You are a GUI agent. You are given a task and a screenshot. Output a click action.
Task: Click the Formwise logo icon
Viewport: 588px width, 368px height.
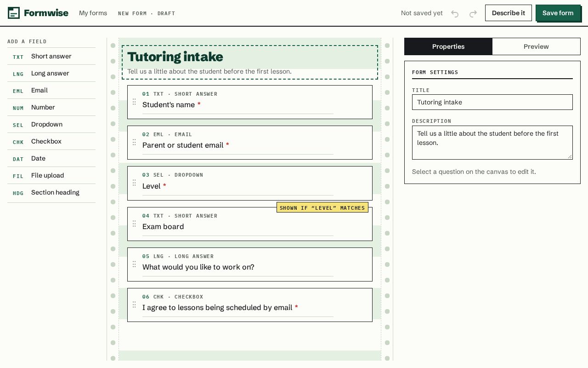(x=14, y=13)
